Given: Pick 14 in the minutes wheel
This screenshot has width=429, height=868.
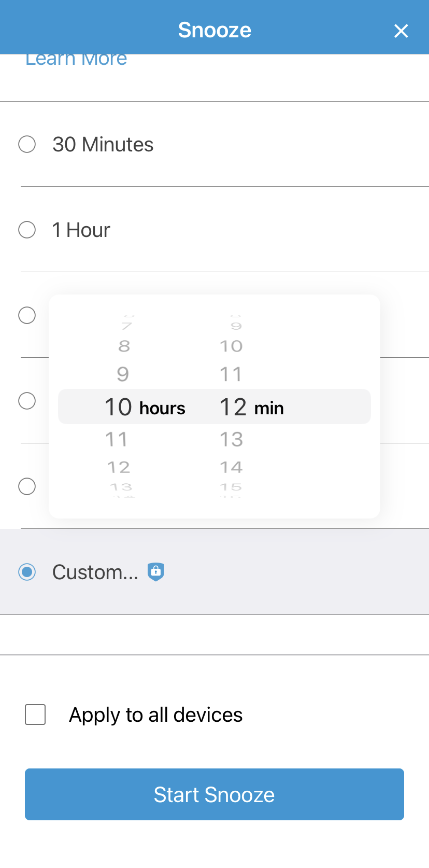Looking at the screenshot, I should (231, 467).
